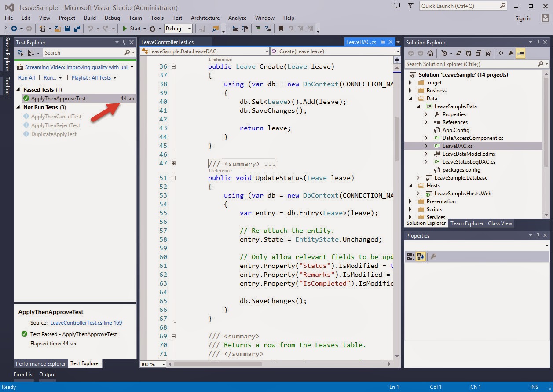The width and height of the screenshot is (553, 392).
Task: Click the Uncomment selected lines icon
Action: tap(267, 29)
